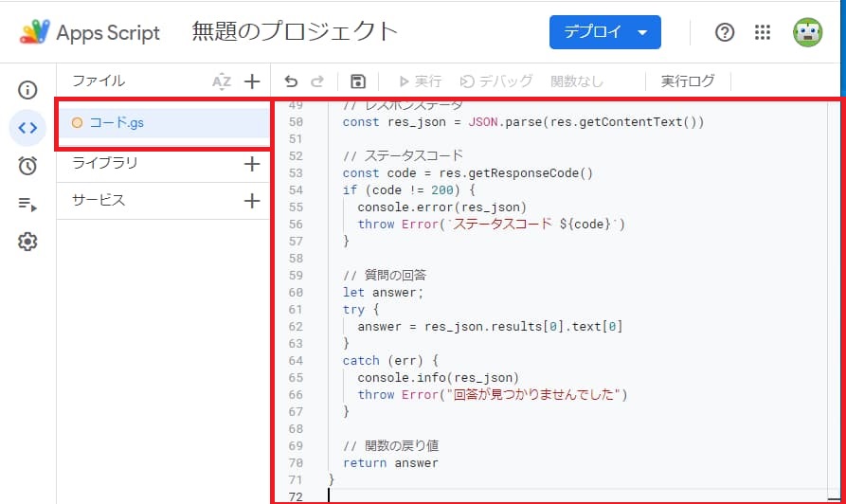Screen dimensions: 846x504
Task: Select the Editor code icon in sidebar
Action: (27, 128)
